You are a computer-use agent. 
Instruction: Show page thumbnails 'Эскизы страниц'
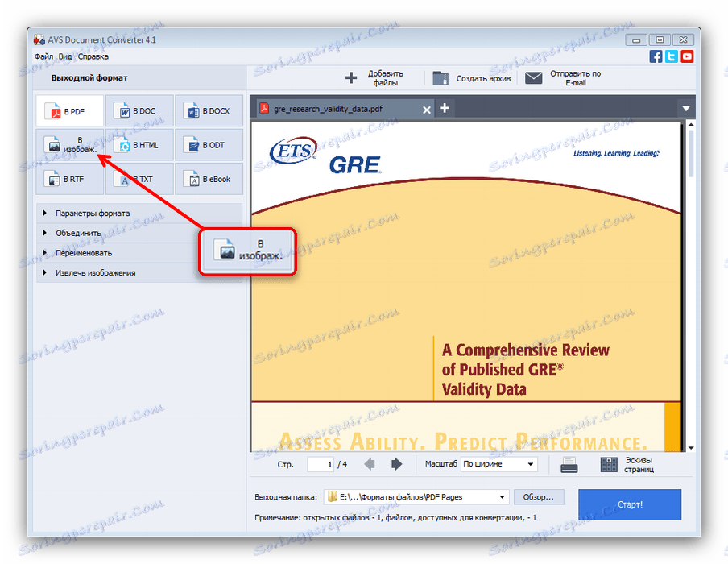point(627,464)
